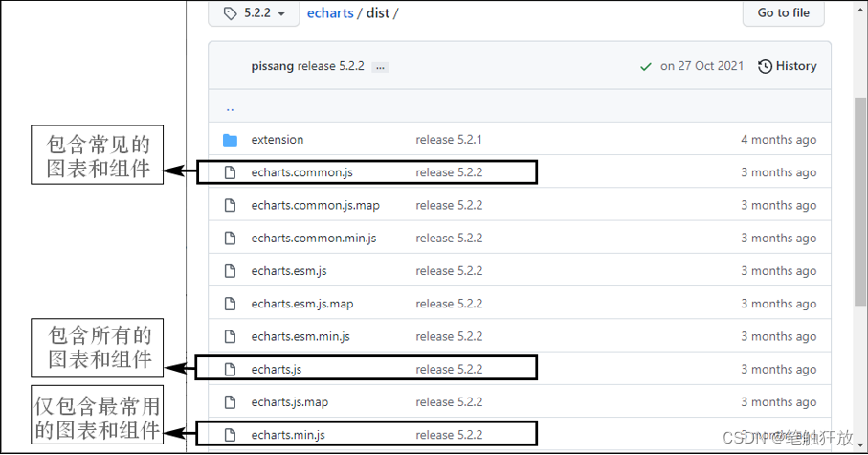Open echarts.js file
The width and height of the screenshot is (868, 455).
[277, 369]
